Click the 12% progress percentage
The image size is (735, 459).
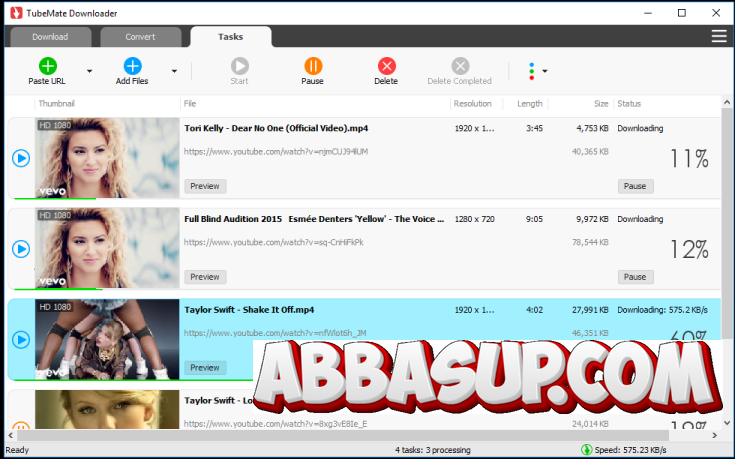[x=689, y=249]
